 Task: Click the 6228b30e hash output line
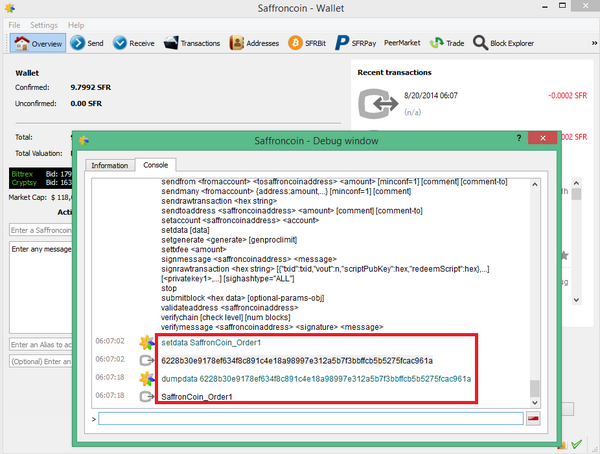[x=297, y=361]
